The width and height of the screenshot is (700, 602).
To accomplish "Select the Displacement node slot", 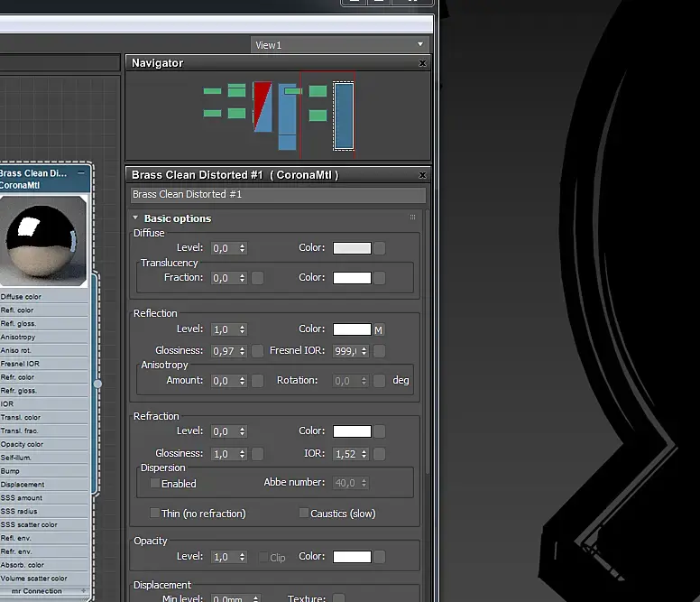I will [x=43, y=484].
